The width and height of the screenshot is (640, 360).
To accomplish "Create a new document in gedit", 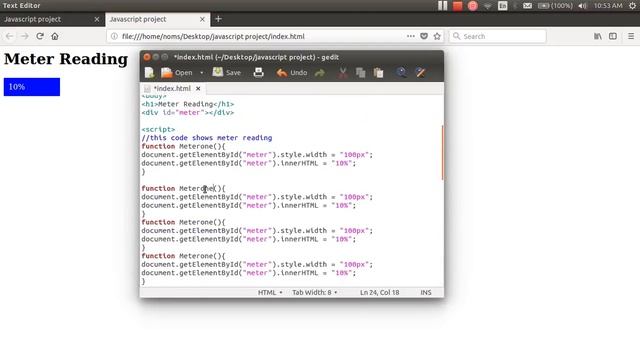I will [149, 73].
